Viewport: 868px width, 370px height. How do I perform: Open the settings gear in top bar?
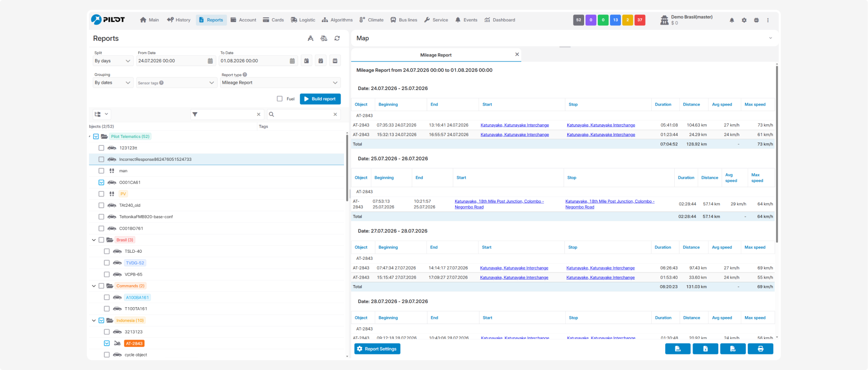click(744, 20)
